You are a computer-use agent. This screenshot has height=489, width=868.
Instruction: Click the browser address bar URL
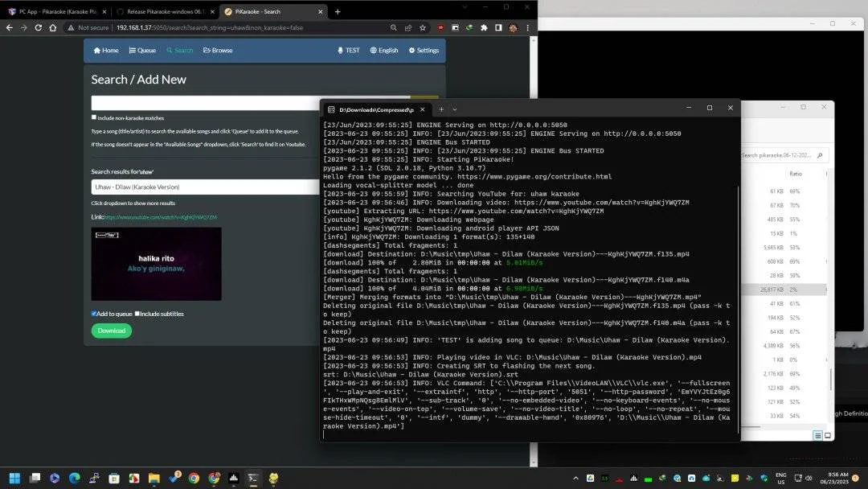point(210,27)
